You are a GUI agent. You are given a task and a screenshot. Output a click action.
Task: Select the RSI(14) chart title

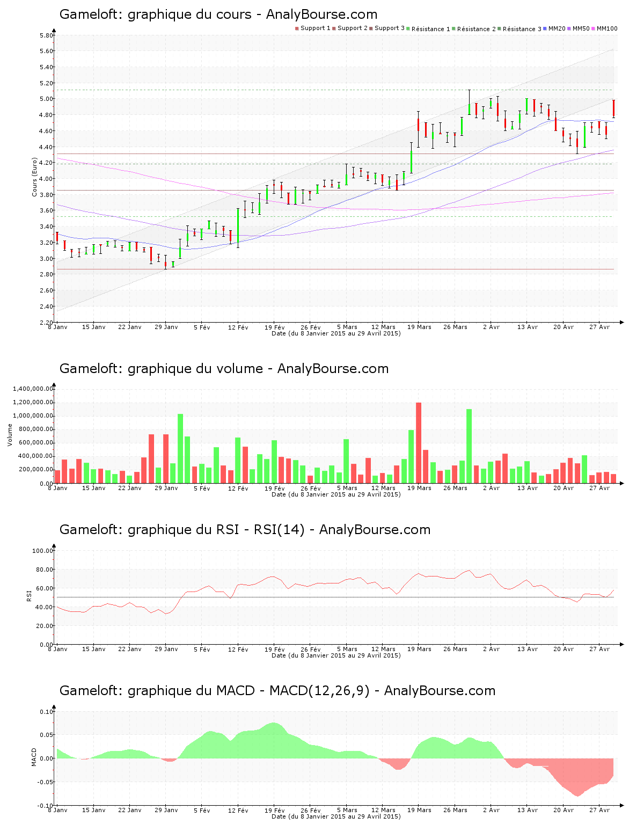tap(245, 530)
